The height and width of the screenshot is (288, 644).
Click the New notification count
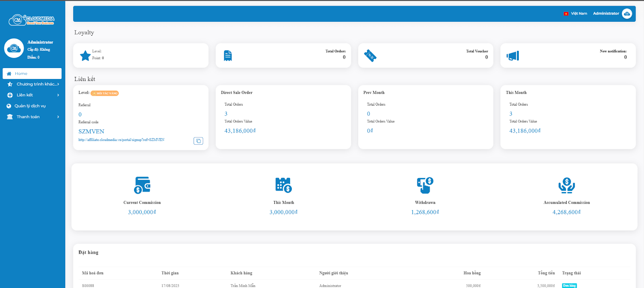point(625,57)
